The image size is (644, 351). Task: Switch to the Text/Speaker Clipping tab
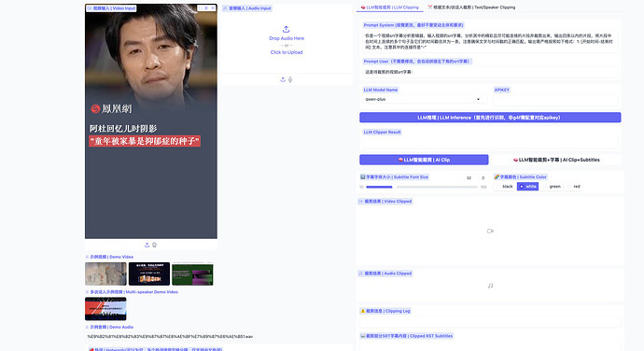pos(471,7)
